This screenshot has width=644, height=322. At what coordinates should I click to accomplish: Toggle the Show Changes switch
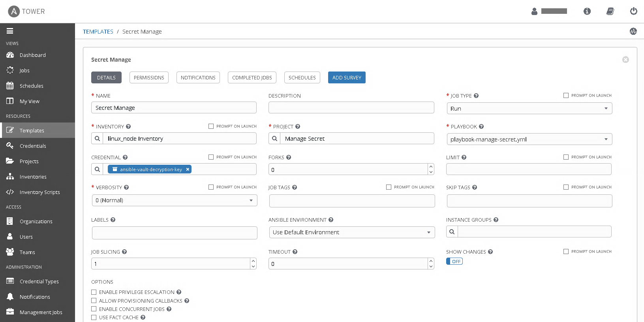point(454,262)
